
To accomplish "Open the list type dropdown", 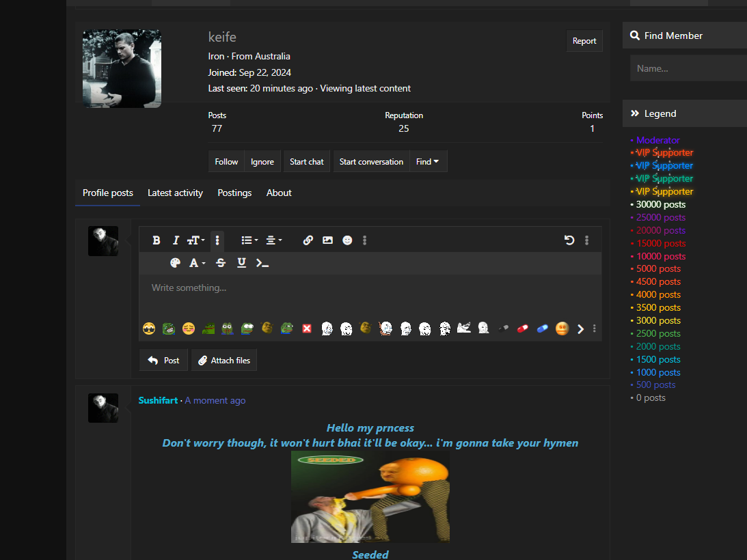I will [249, 240].
